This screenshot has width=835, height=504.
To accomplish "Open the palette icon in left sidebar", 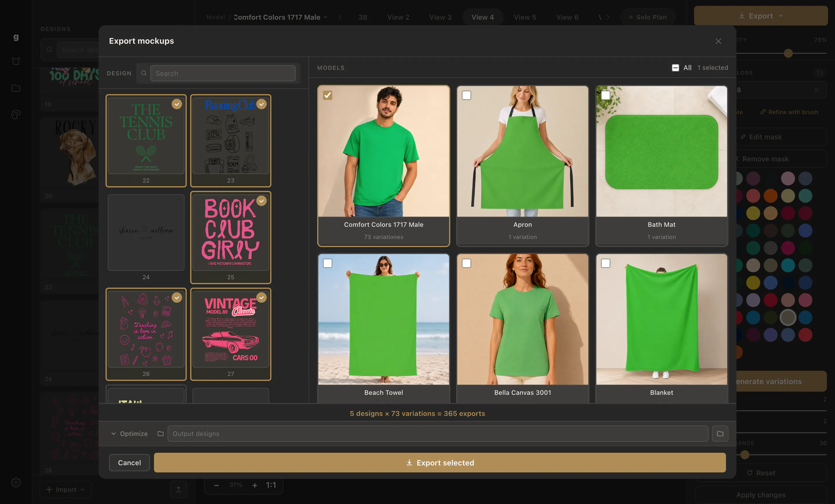I will (16, 115).
